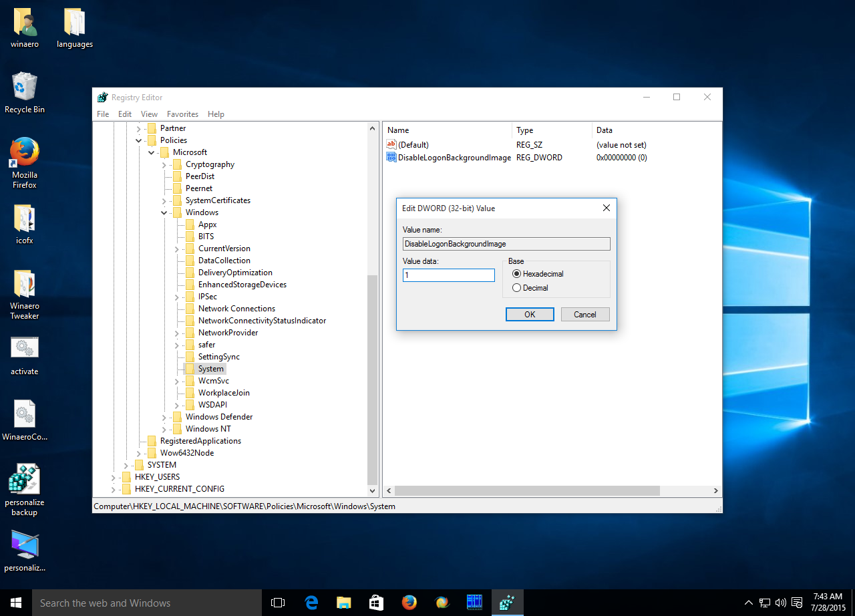This screenshot has height=616, width=855.
Task: Select the Wow6432Node folder icon
Action: [x=152, y=452]
